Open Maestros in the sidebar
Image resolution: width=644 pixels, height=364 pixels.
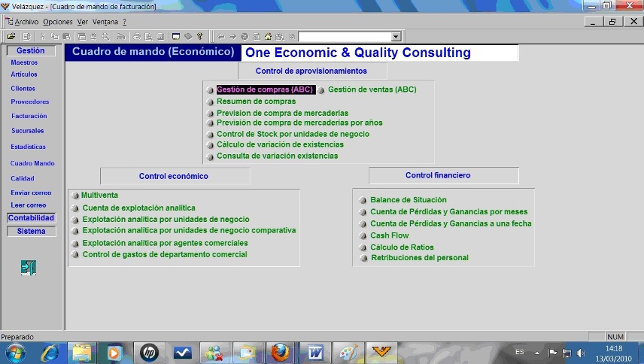coord(24,62)
